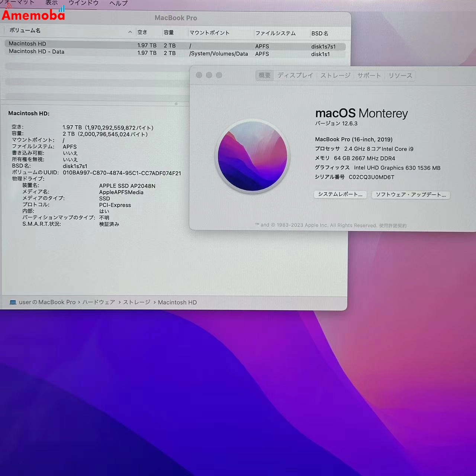The height and width of the screenshot is (476, 476).
Task: Click the computer icon in the breadcrumb bar
Action: [13, 302]
